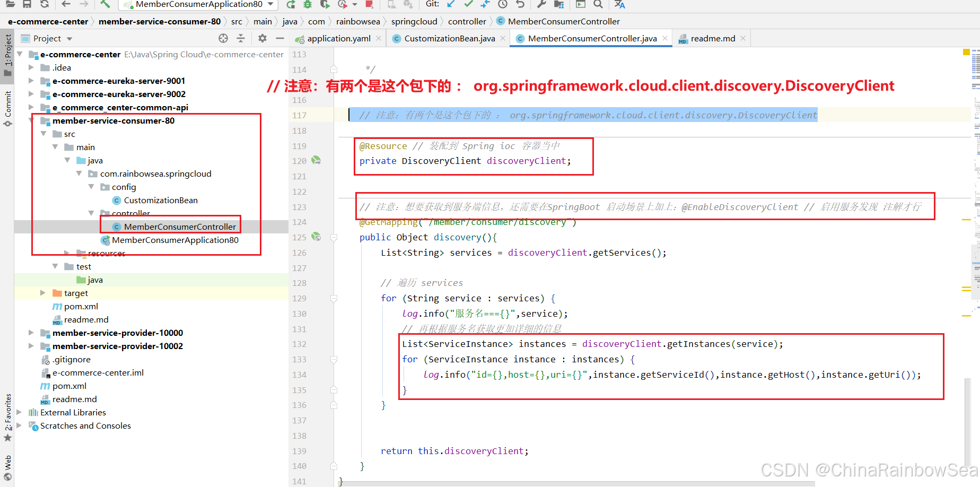This screenshot has width=980, height=487.
Task: Open Settings wrench icon
Action: [541, 4]
